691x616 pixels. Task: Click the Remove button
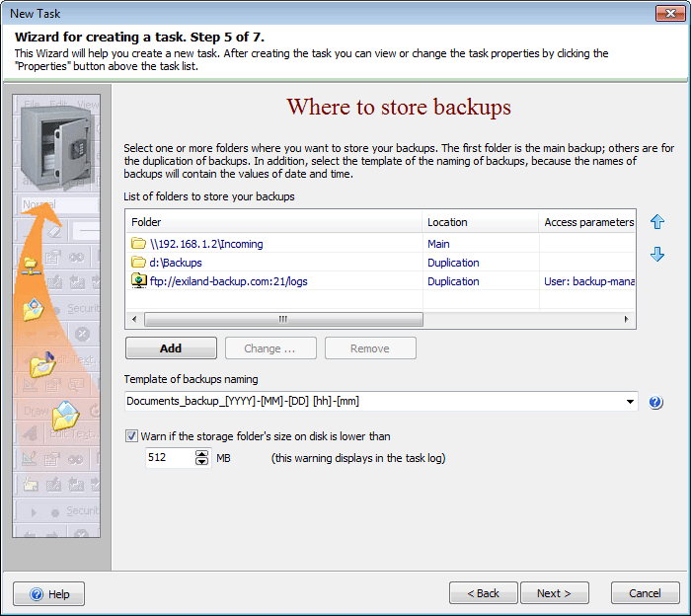(x=370, y=348)
